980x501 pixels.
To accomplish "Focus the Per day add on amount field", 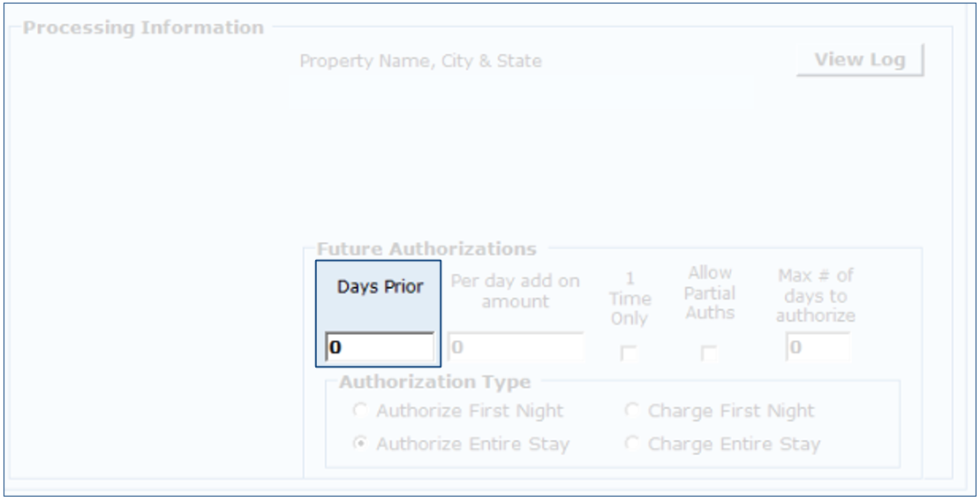I will point(516,348).
